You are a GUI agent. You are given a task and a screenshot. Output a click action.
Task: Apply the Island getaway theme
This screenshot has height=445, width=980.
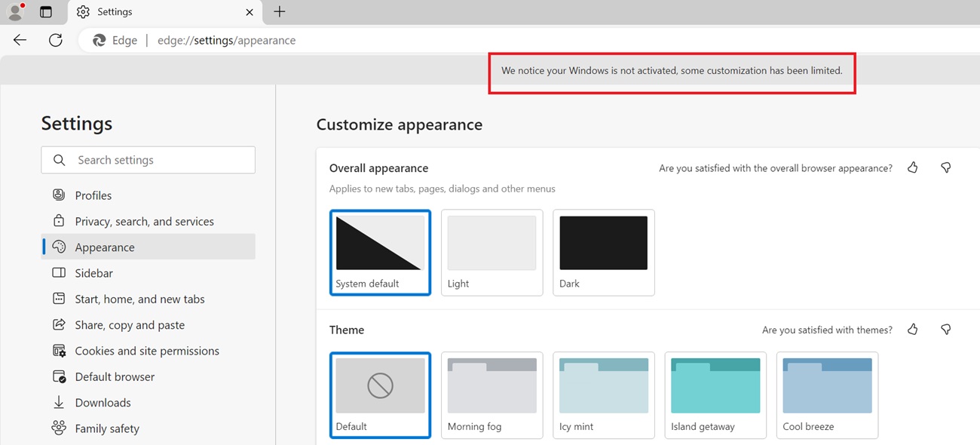tap(715, 394)
